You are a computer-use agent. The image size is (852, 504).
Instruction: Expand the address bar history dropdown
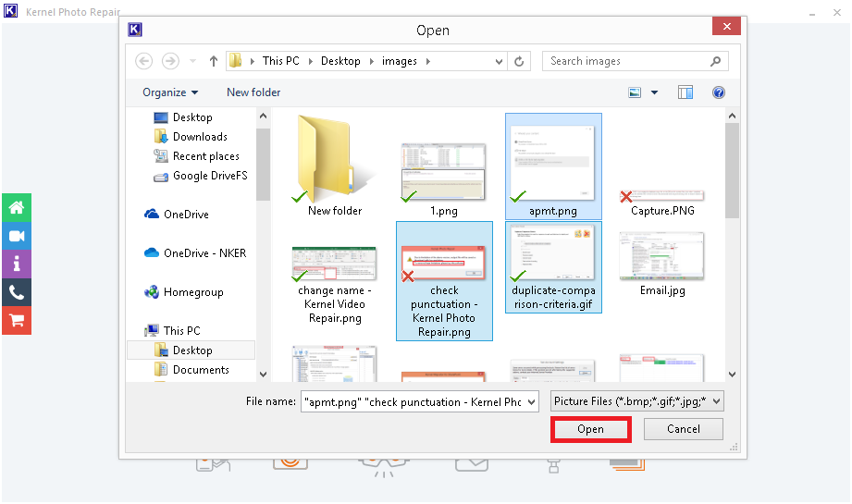coord(499,61)
